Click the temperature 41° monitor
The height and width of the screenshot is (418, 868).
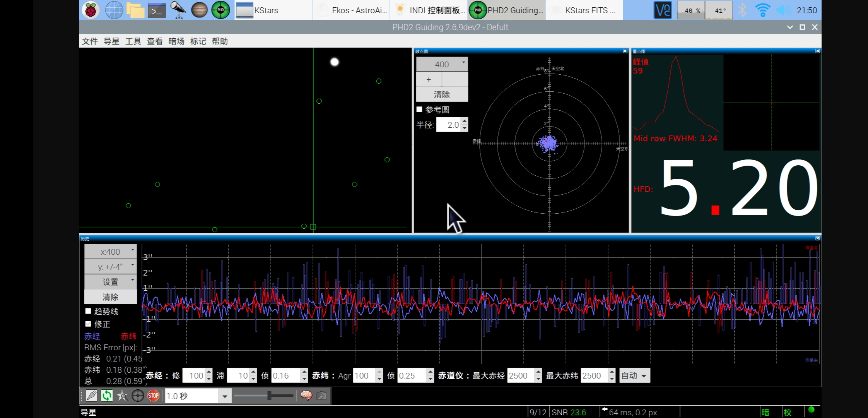(x=719, y=10)
